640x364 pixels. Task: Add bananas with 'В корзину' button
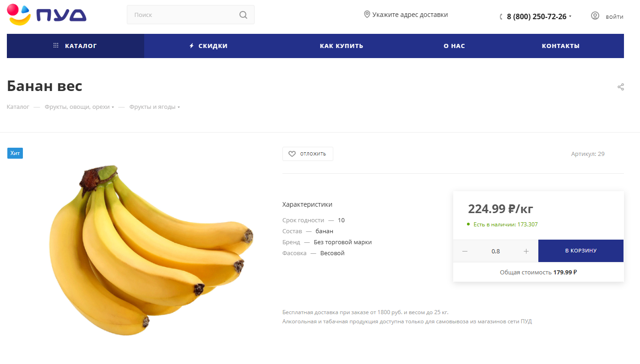(x=580, y=251)
